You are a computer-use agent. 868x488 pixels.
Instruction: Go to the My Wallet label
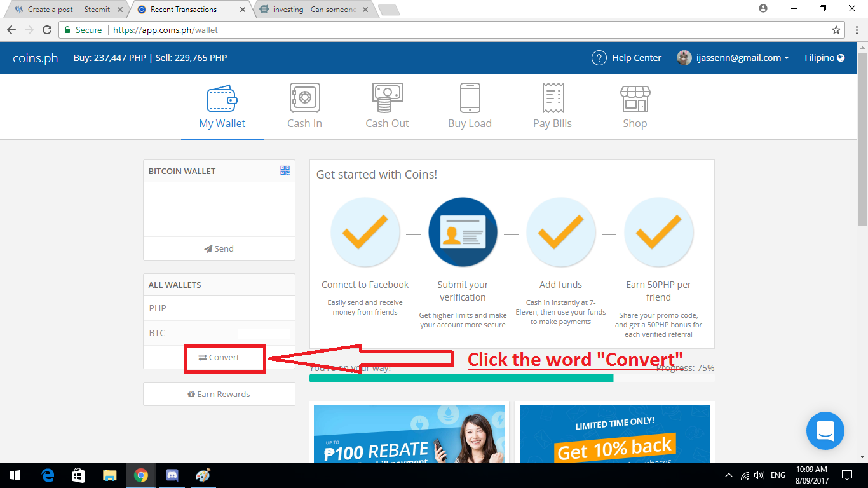coord(222,123)
